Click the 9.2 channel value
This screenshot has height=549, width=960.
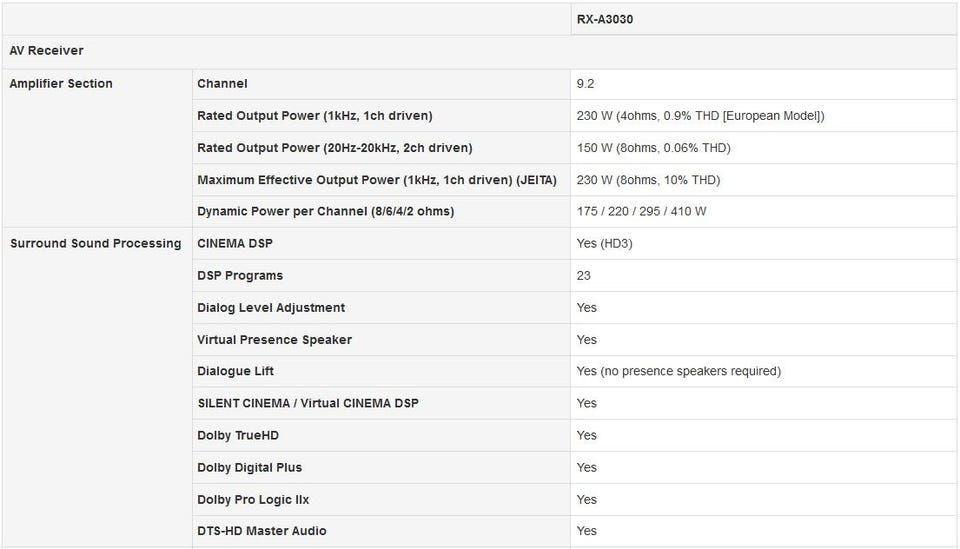pos(586,84)
